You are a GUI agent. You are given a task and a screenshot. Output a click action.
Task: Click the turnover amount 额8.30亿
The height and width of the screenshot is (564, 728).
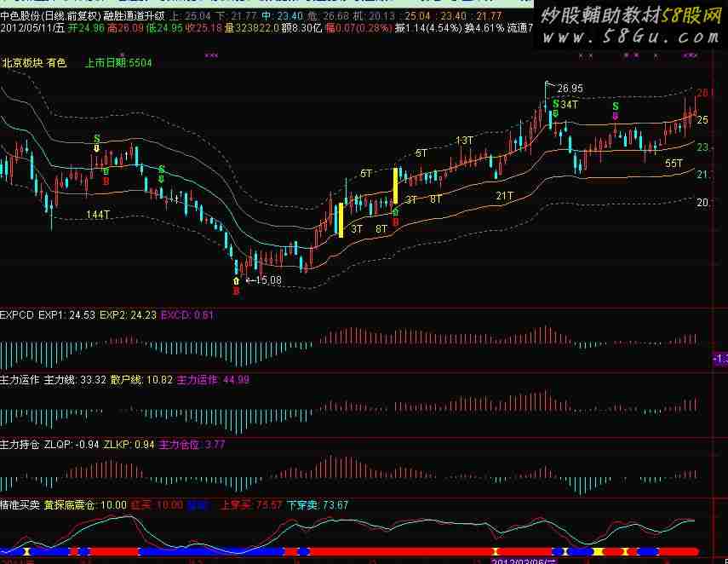(301, 28)
